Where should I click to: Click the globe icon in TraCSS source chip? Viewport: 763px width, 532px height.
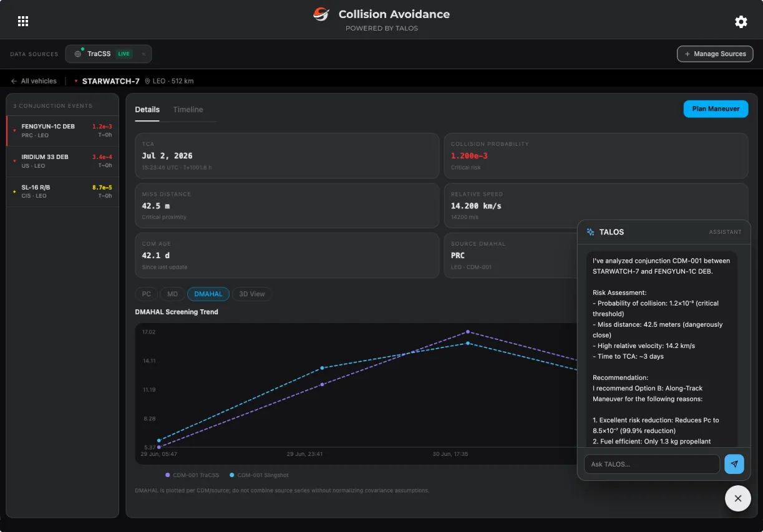point(78,54)
